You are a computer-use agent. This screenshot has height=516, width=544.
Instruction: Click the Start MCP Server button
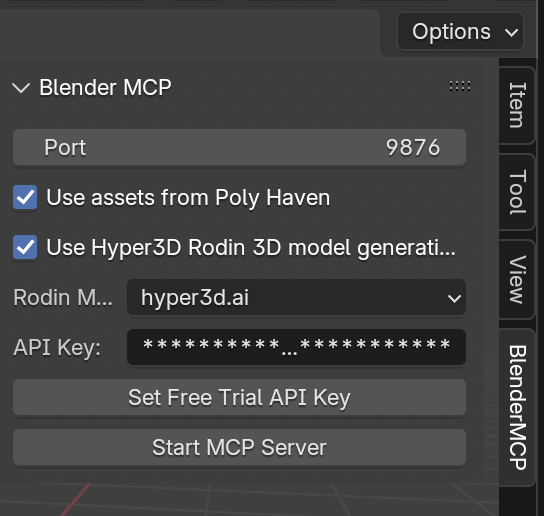pos(239,447)
